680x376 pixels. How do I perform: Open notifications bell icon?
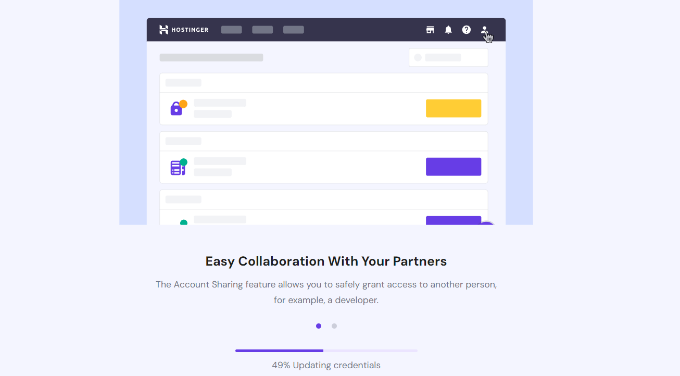pyautogui.click(x=448, y=29)
